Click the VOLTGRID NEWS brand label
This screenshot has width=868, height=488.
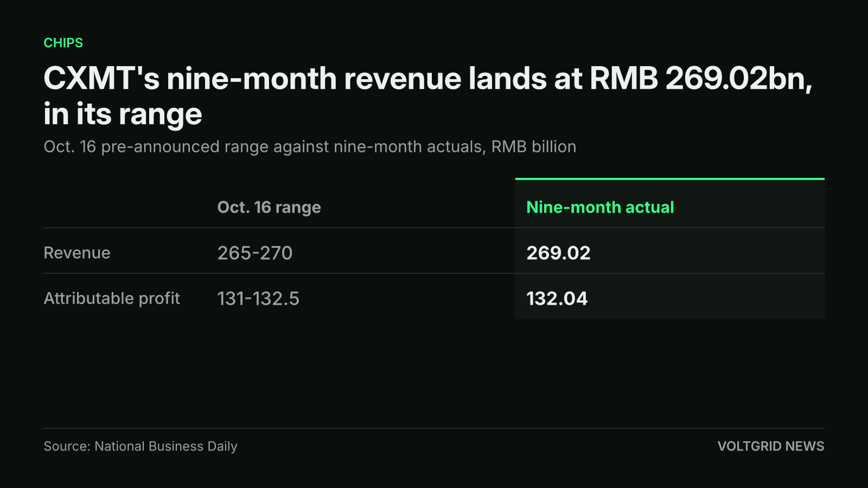[771, 446]
